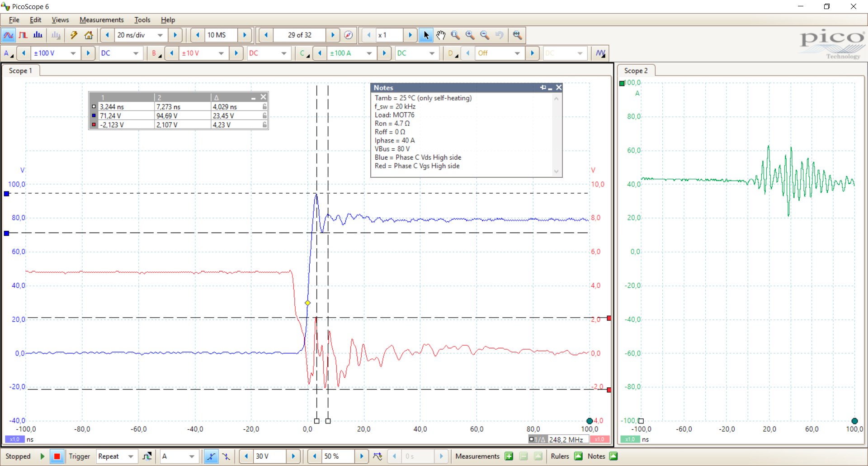Open Channel A ±100 V range dropdown
Viewport: 868px width, 466px height.
point(73,53)
